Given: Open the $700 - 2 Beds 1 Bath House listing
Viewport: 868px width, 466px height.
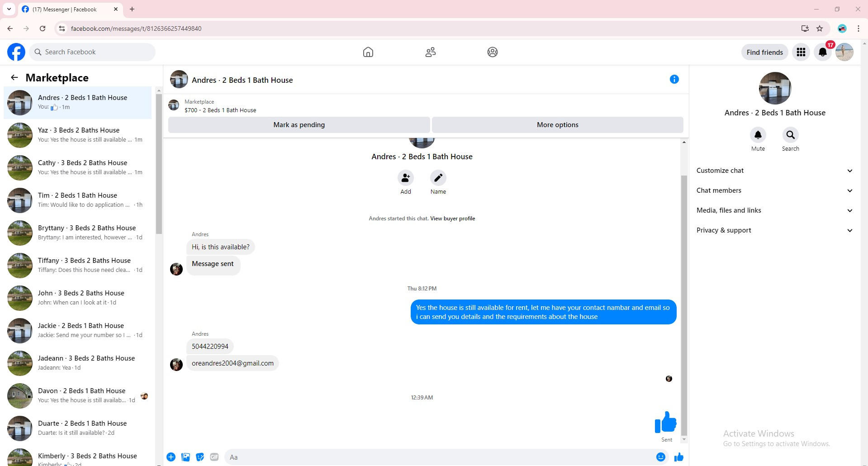Looking at the screenshot, I should 220,110.
